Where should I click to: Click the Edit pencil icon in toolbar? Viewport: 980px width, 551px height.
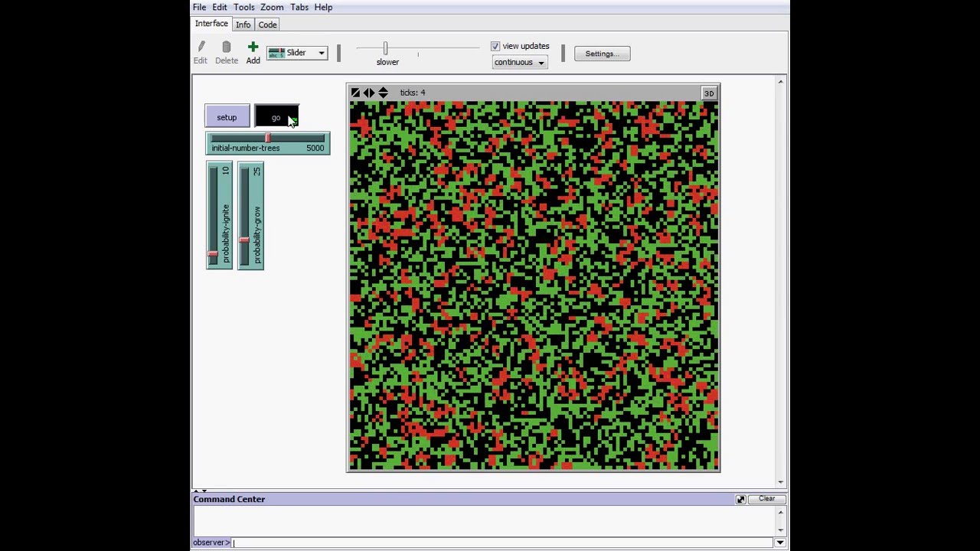pos(201,47)
